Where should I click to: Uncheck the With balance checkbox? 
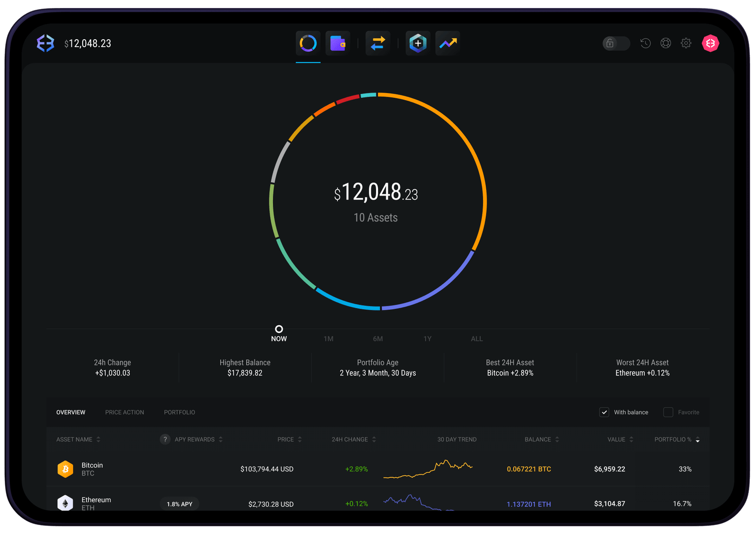(604, 412)
